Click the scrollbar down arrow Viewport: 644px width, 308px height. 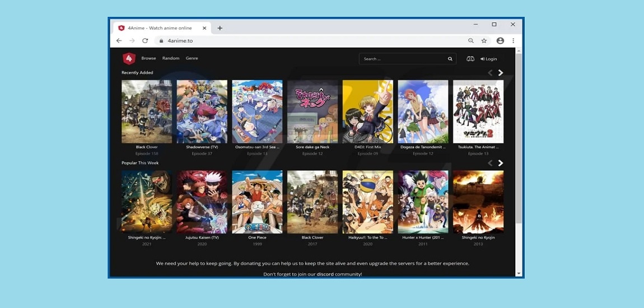519,273
